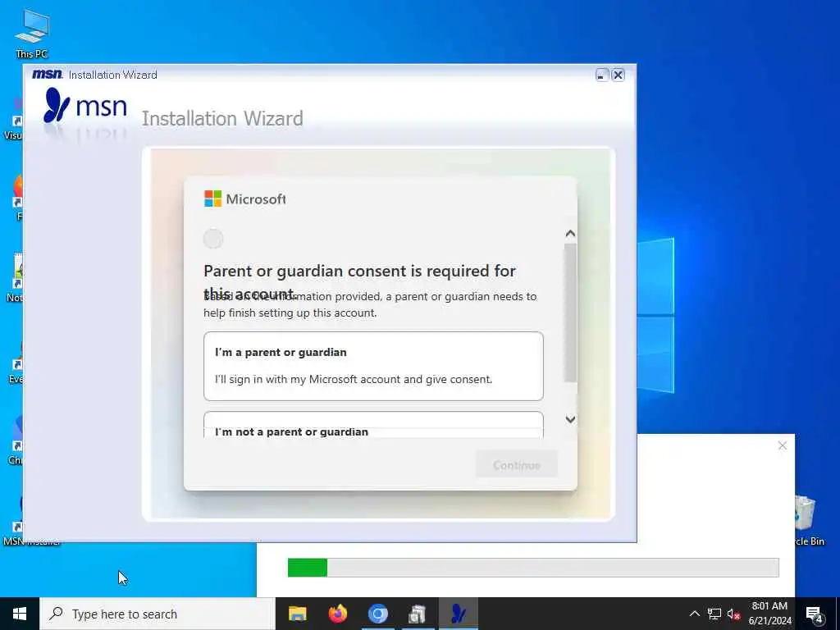Choose 'I'm not a parent or guardian' card
This screenshot has height=630, width=840.
[373, 425]
